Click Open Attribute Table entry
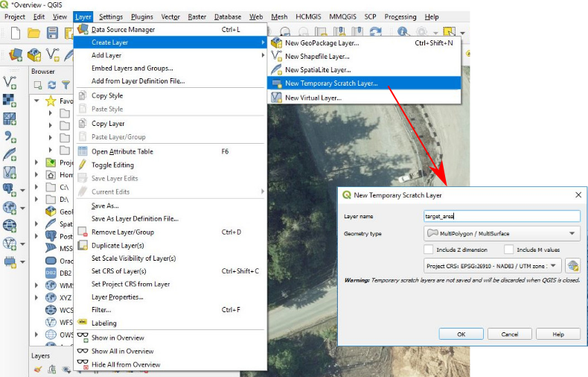The height and width of the screenshot is (377, 588). tap(170, 152)
